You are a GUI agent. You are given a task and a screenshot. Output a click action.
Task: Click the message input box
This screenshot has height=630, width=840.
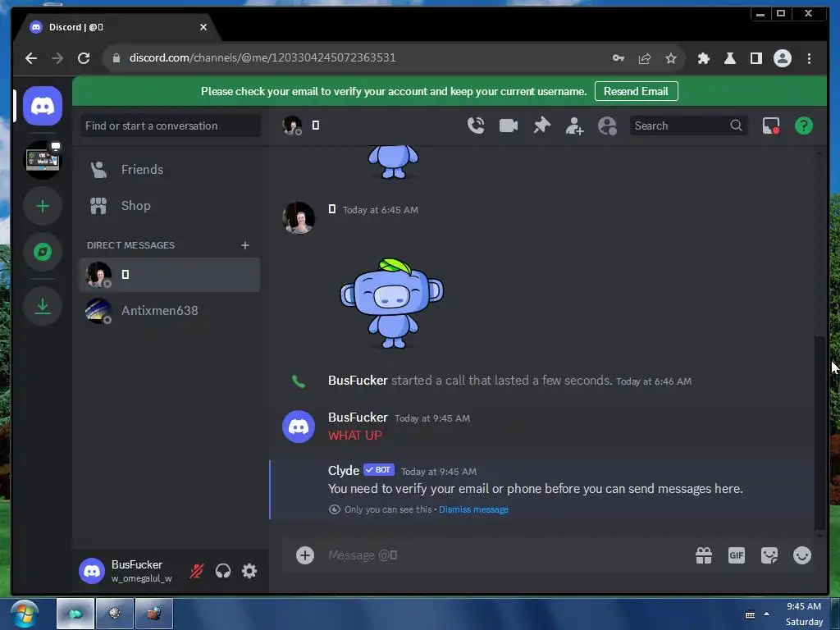504,555
